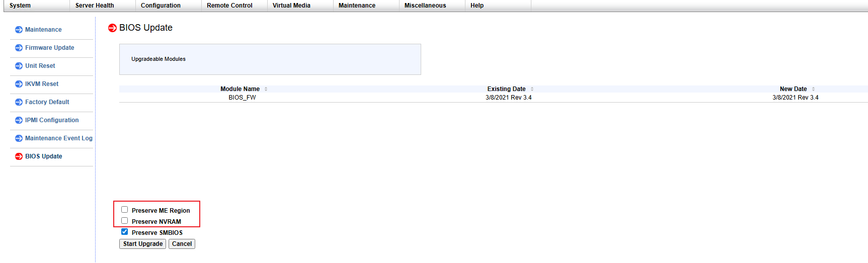Viewport: 868px width, 263px height.
Task: Sort table by Module Name column arrows
Action: 266,89
